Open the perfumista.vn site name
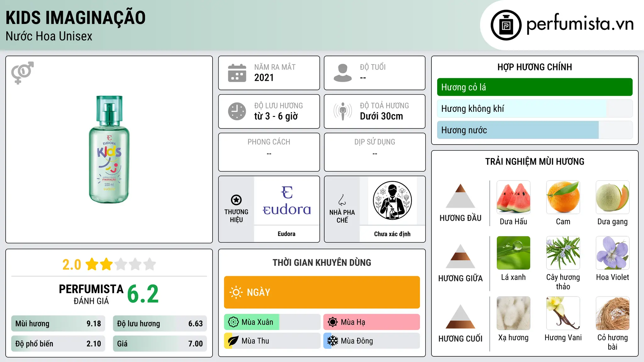Viewport: 644px width, 362px height. (580, 24)
